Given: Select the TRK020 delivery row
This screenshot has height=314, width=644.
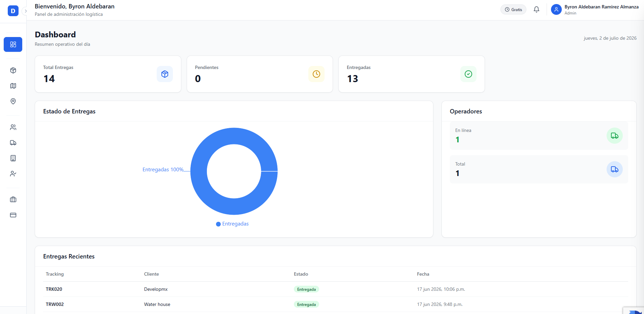Looking at the screenshot, I should point(336,289).
